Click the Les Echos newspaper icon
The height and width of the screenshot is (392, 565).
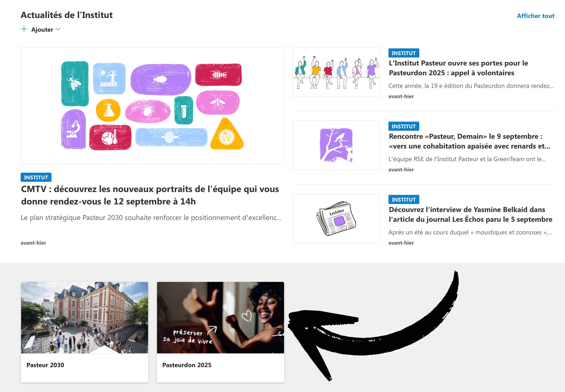click(x=336, y=218)
